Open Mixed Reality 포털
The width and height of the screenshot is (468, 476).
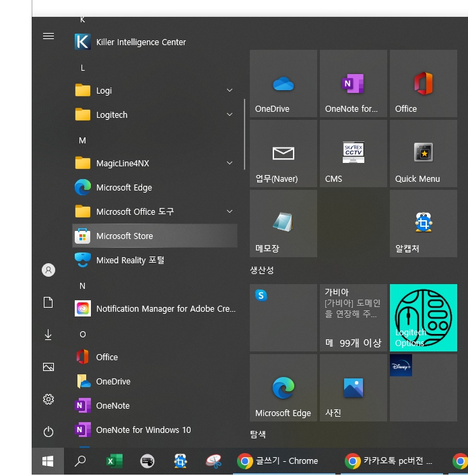[155, 260]
